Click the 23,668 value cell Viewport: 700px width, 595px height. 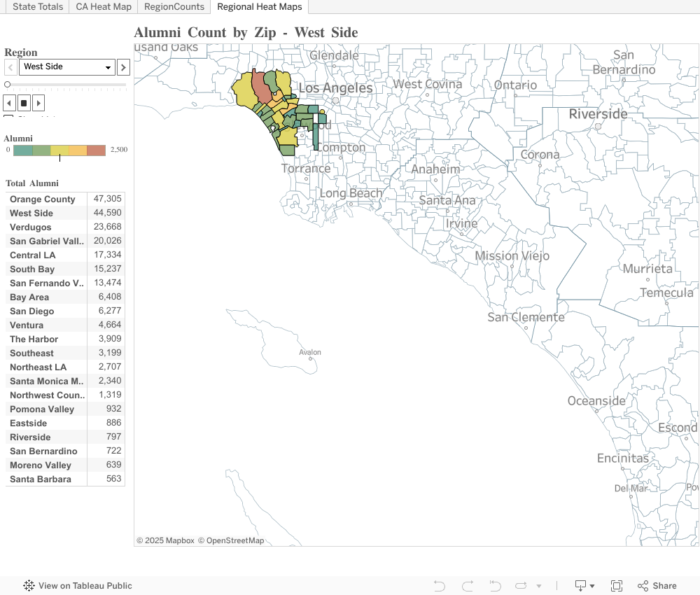click(106, 227)
